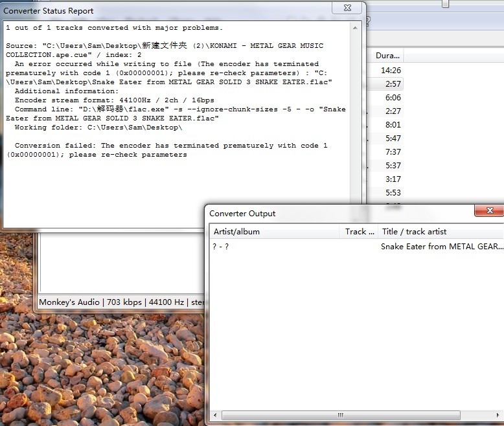
Task: Select the 2:57 duration track in playlist
Action: pos(393,84)
